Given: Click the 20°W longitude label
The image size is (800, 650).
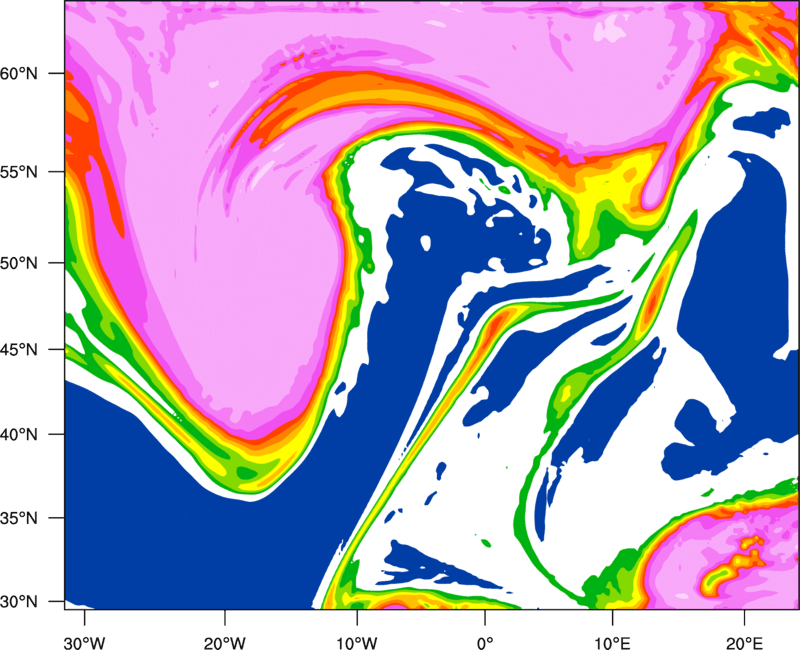Looking at the screenshot, I should coord(225,643).
